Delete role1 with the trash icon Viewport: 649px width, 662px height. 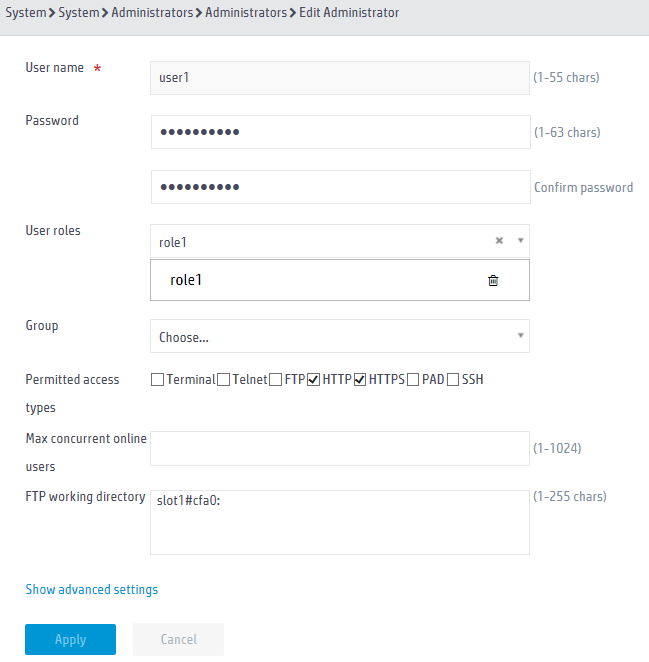(x=493, y=280)
